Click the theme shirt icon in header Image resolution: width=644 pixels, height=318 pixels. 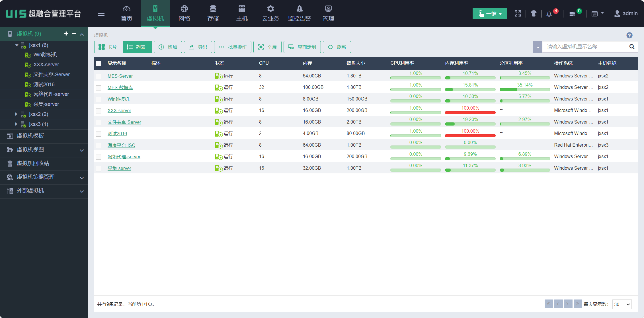coord(534,13)
